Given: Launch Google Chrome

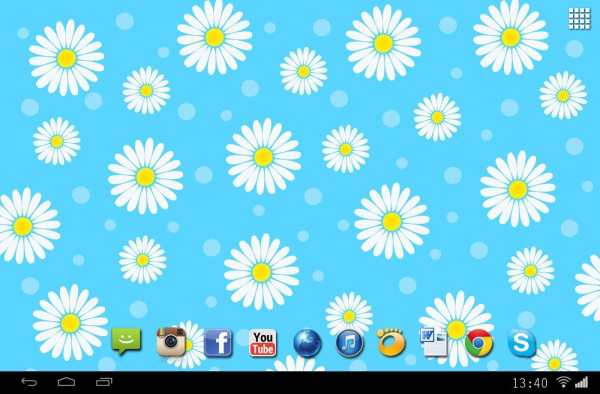Looking at the screenshot, I should pyautogui.click(x=479, y=343).
